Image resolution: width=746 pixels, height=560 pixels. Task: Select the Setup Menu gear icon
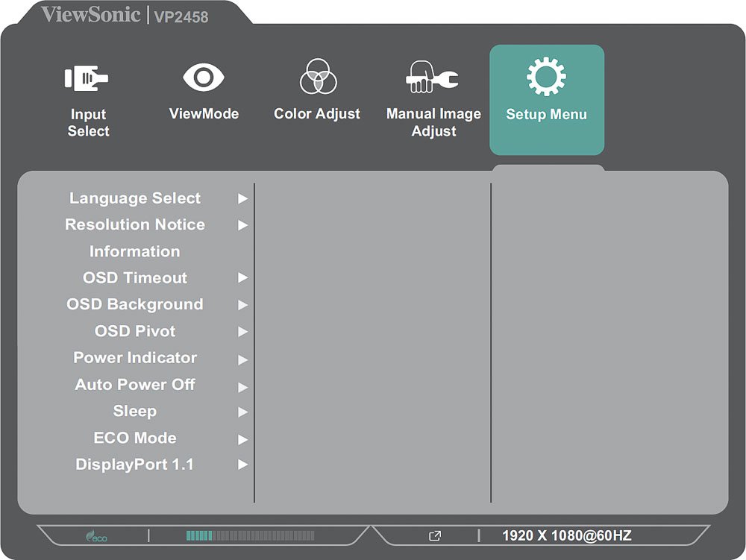(546, 78)
